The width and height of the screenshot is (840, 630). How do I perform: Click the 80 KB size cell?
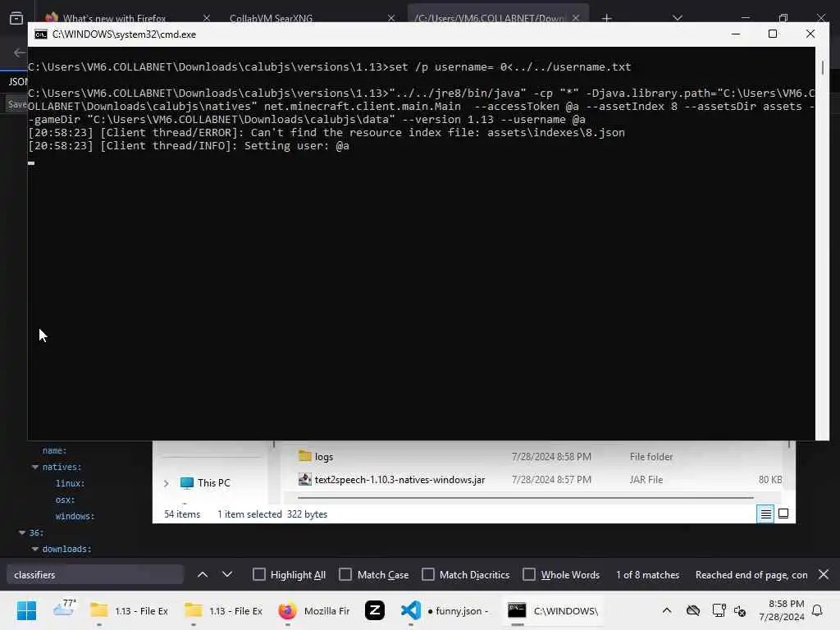click(769, 479)
